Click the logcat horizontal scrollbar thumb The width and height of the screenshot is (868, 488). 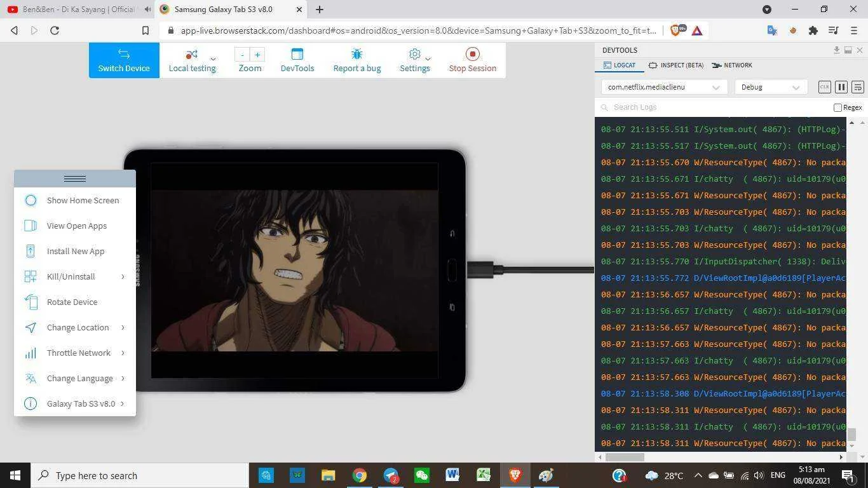(625, 457)
